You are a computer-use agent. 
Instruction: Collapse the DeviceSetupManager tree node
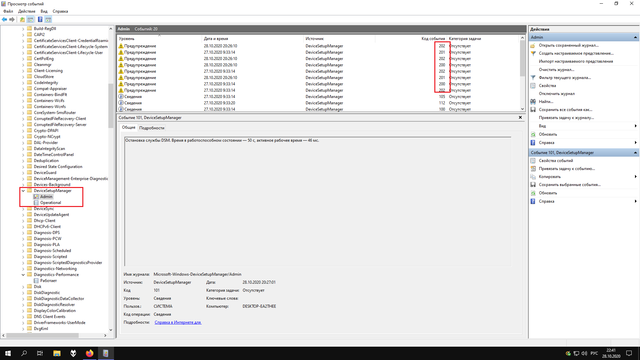pos(23,191)
